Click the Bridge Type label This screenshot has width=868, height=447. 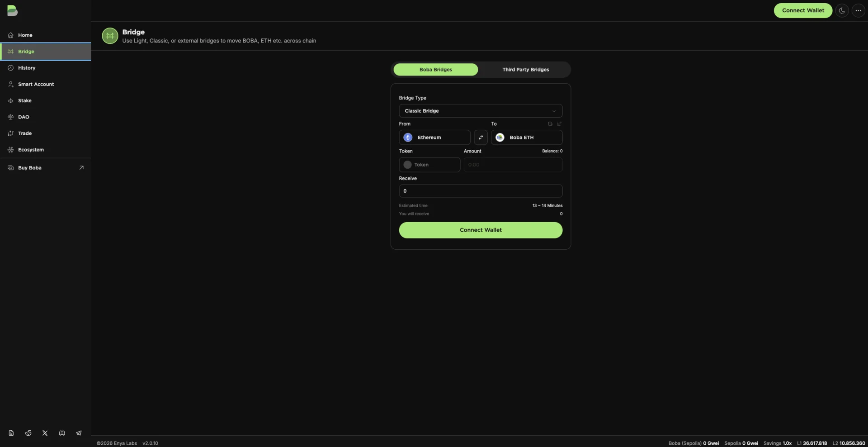412,98
